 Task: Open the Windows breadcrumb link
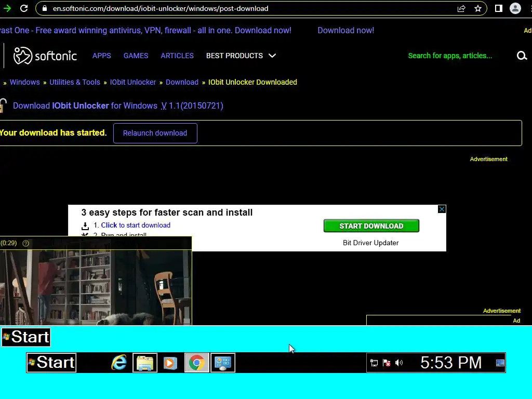25,82
